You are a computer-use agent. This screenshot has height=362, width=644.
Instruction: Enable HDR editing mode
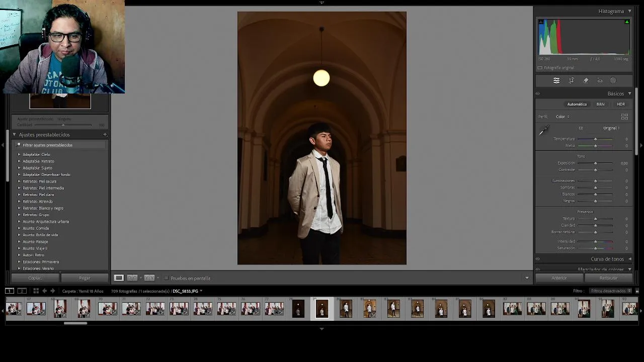621,104
